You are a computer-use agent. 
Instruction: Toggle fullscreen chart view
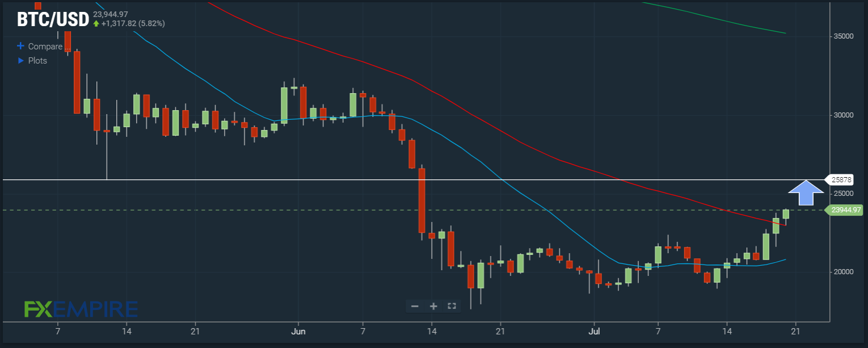[452, 306]
